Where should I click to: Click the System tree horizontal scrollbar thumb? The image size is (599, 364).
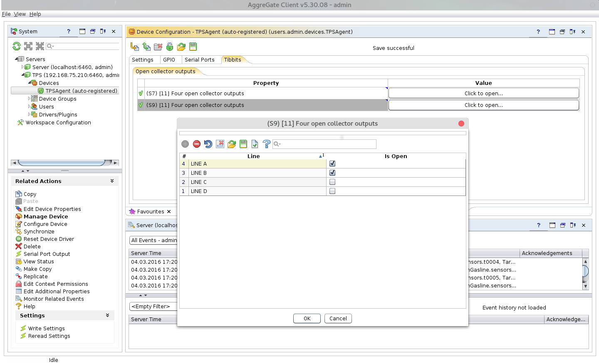point(62,163)
